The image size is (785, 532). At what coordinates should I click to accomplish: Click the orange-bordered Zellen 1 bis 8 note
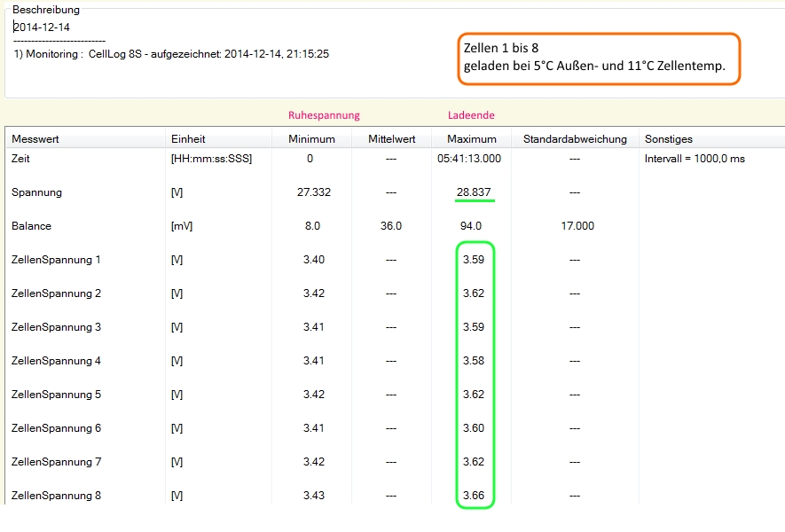pos(598,59)
